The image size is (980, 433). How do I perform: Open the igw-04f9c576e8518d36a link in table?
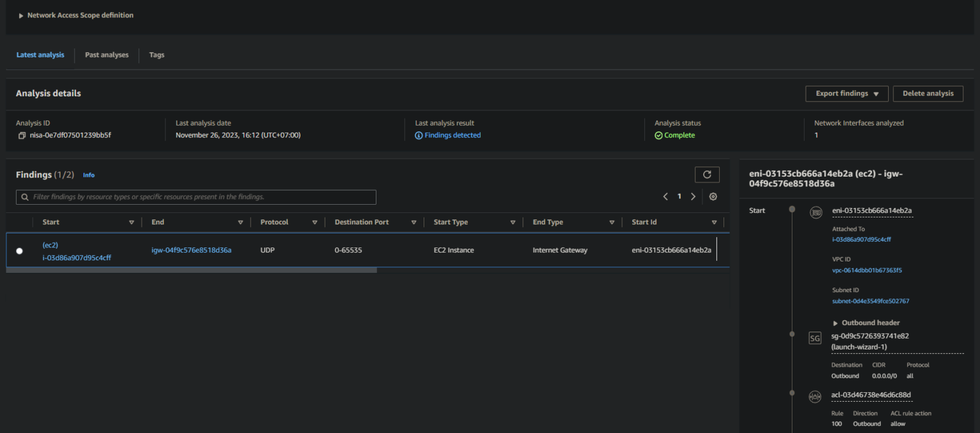click(191, 250)
